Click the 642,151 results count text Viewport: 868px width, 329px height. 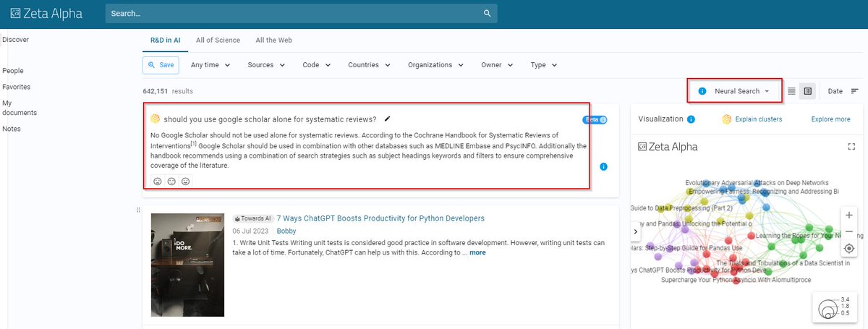(168, 91)
